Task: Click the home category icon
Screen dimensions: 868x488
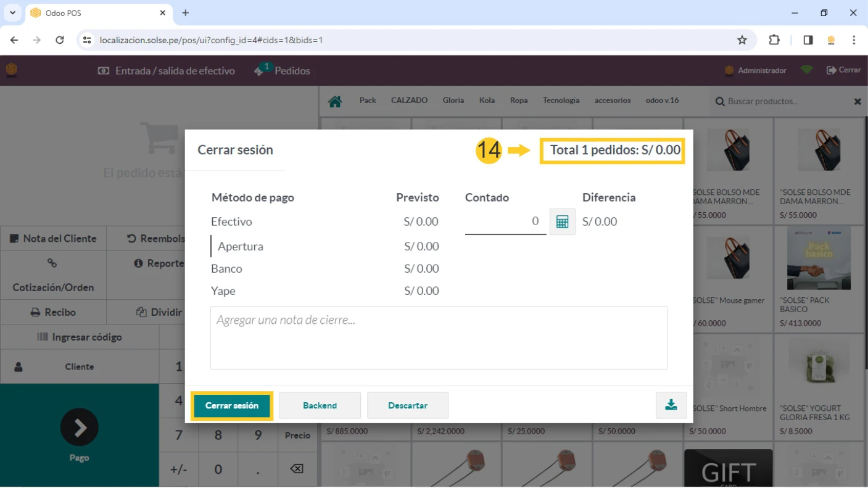Action: point(335,101)
